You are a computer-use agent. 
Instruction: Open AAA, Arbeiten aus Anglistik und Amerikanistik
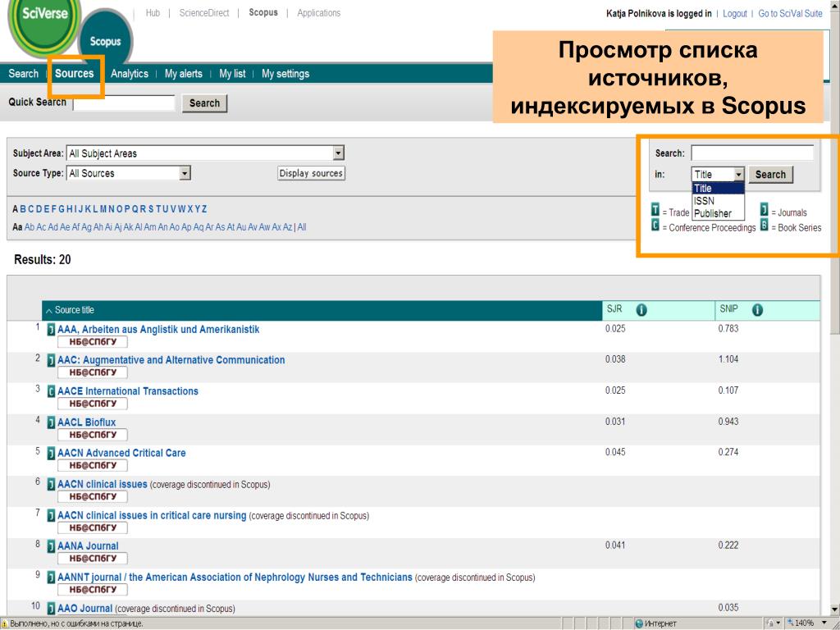tap(158, 330)
